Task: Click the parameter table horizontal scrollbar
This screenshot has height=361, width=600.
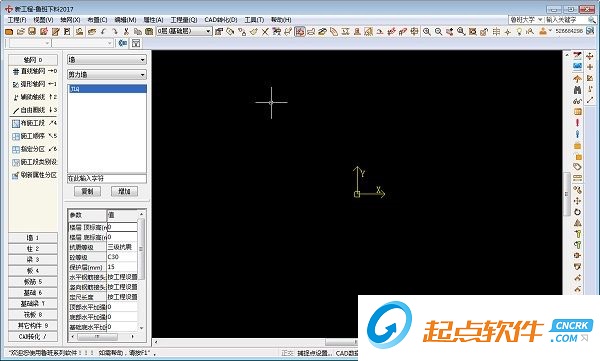Action: pyautogui.click(x=102, y=337)
